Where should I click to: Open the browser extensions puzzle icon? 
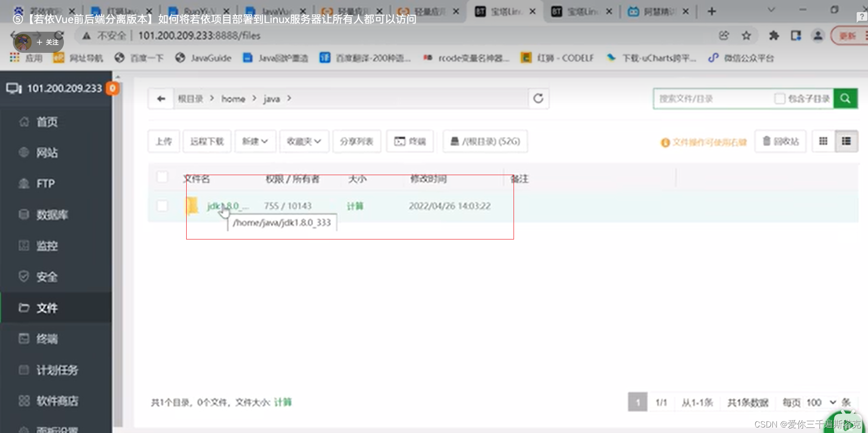774,35
